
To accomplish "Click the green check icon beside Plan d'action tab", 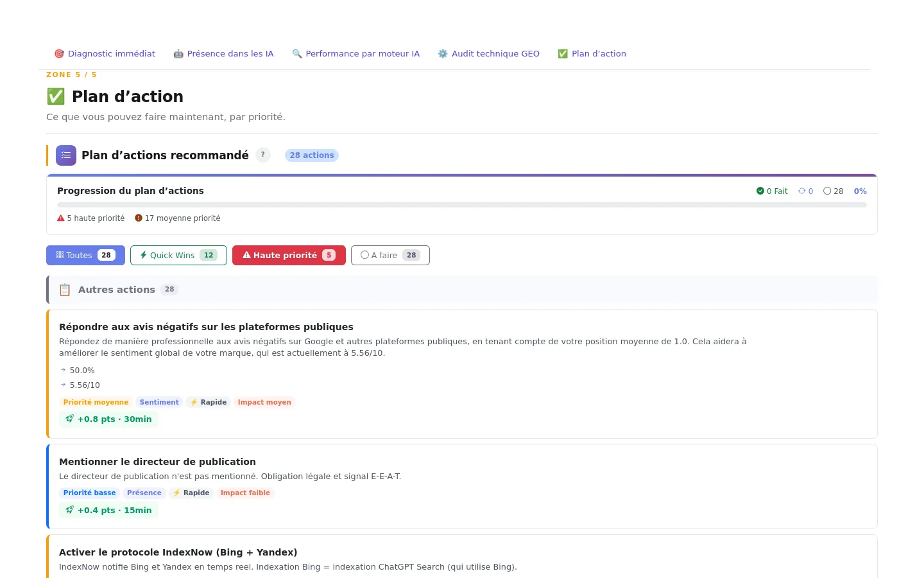I will pos(563,54).
